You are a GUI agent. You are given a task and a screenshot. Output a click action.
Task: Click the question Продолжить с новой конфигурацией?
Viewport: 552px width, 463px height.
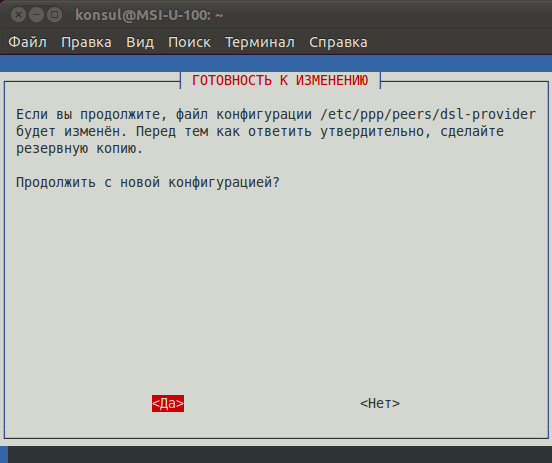click(x=148, y=183)
